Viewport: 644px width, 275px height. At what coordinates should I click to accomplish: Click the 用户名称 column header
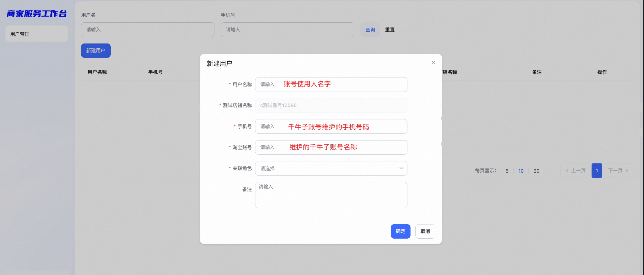[x=97, y=72]
